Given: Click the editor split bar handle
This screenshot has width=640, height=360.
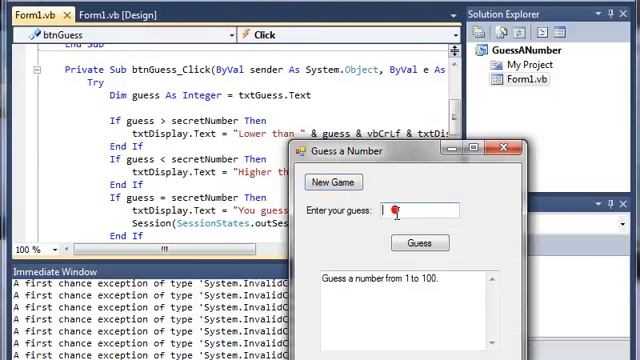Looking at the screenshot, I should (454, 51).
